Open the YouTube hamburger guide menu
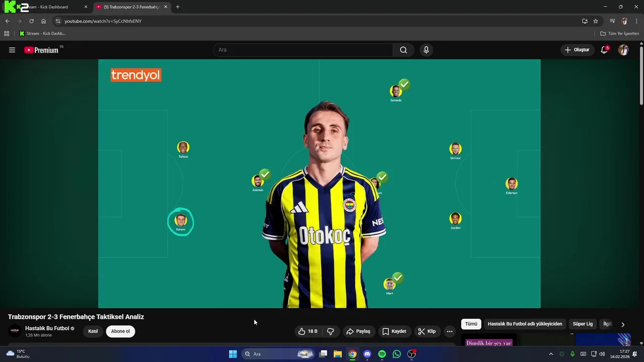This screenshot has width=644, height=362. click(12, 50)
